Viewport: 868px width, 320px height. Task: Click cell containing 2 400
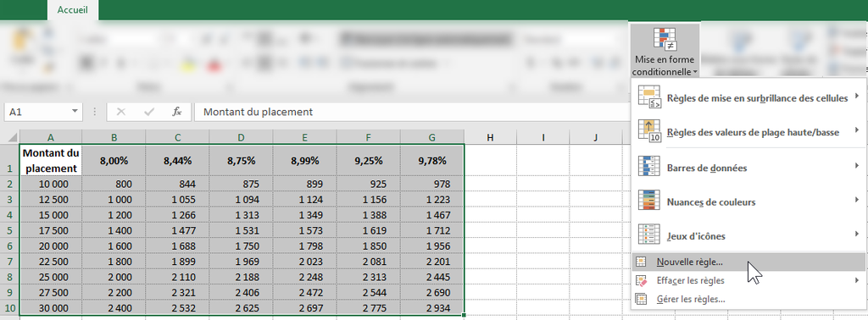click(114, 308)
